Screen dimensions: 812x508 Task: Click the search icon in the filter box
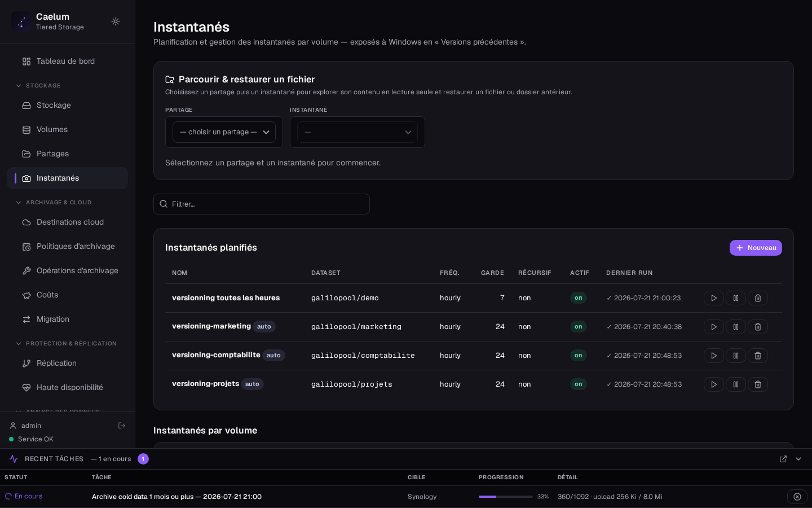[x=164, y=204]
